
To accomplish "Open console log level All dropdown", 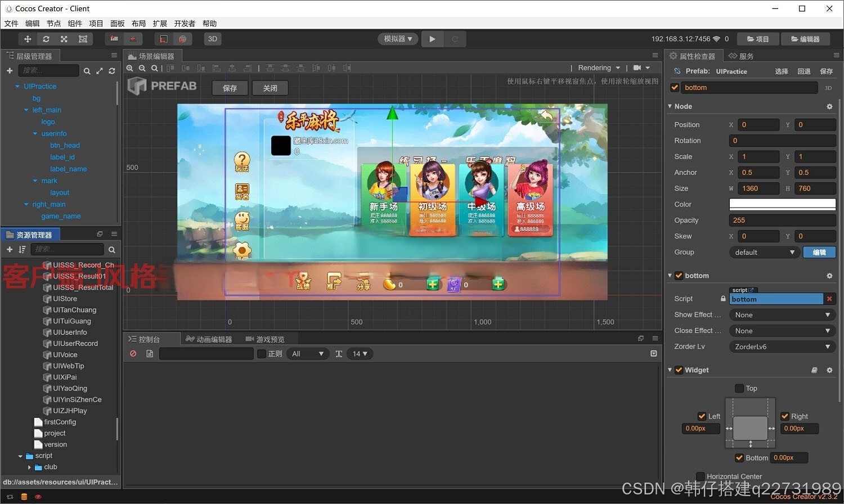I will point(308,354).
